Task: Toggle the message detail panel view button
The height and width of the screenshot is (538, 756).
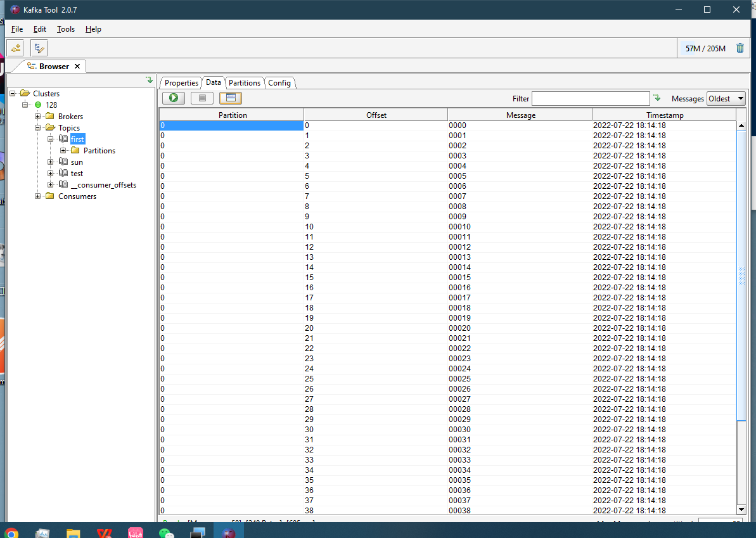Action: 231,98
